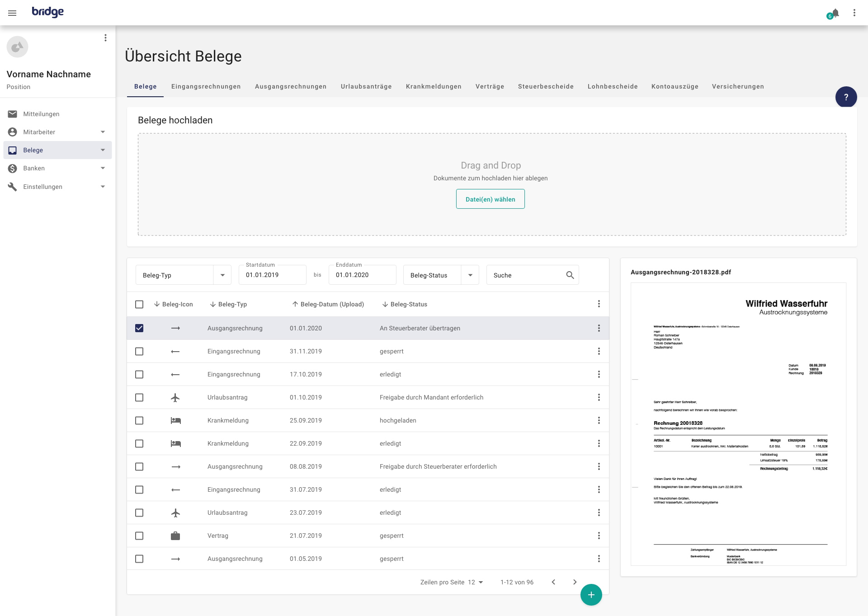Toggle select-all checkbox in table header
The height and width of the screenshot is (616, 868).
[139, 304]
